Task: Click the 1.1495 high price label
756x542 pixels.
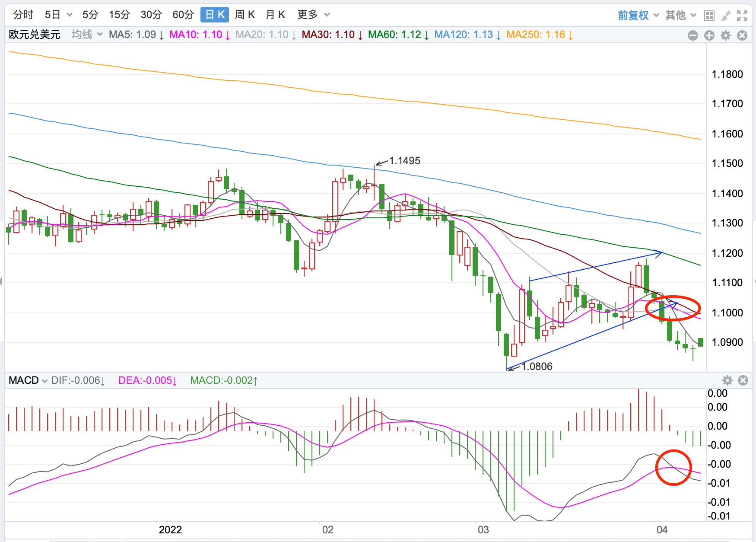Action: [x=404, y=161]
